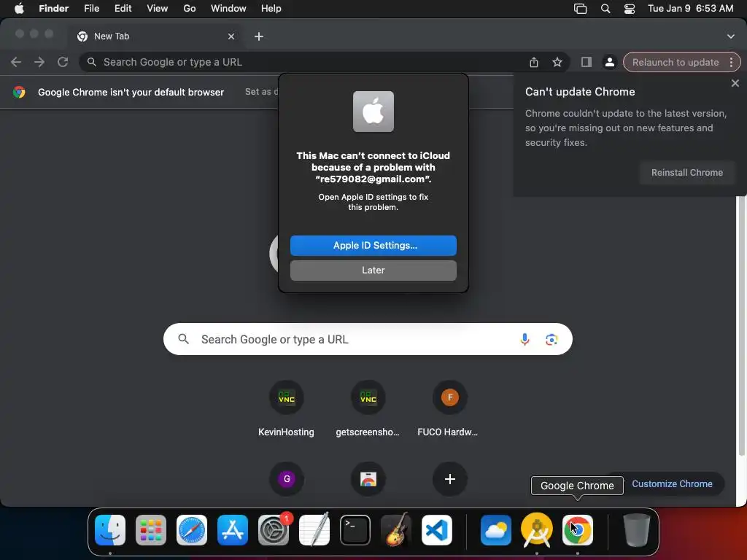Launch Visual Studio Code from Dock
This screenshot has width=747, height=560.
coord(437,530)
